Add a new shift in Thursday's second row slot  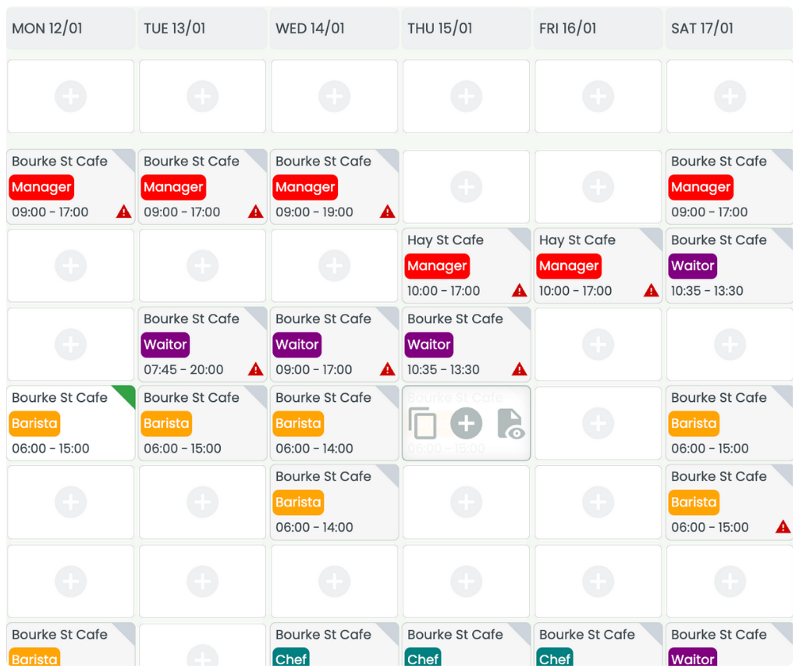466,186
